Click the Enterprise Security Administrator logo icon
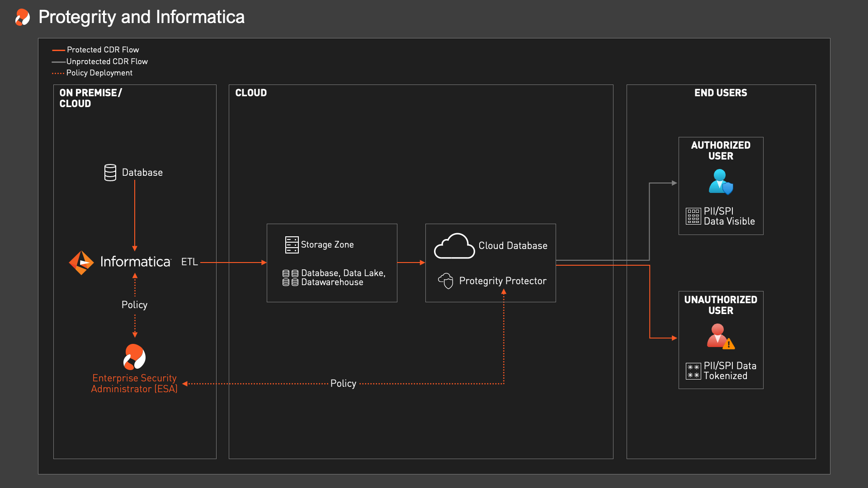This screenshot has width=868, height=488. tap(135, 357)
